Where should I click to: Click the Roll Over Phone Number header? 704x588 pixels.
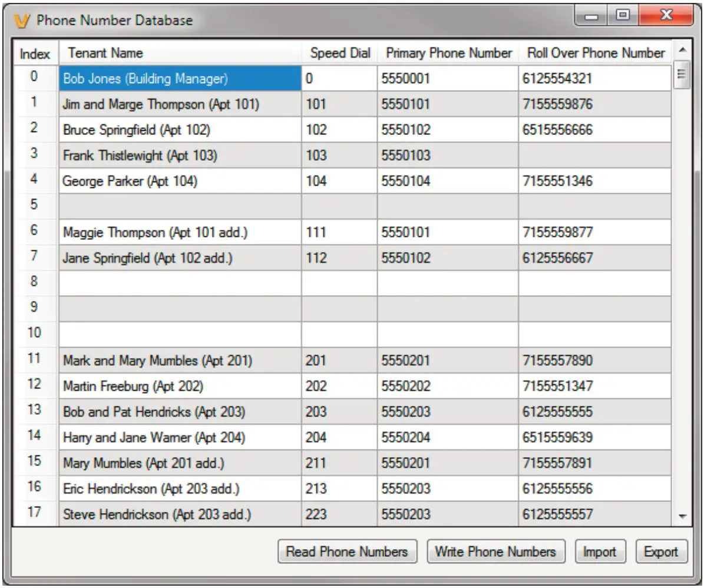point(595,54)
